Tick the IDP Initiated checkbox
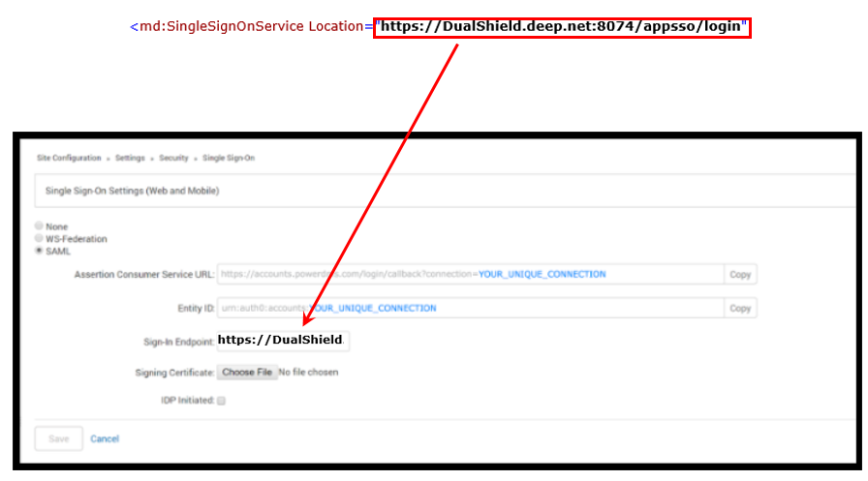Screen dimensions: 868x481 tap(221, 401)
